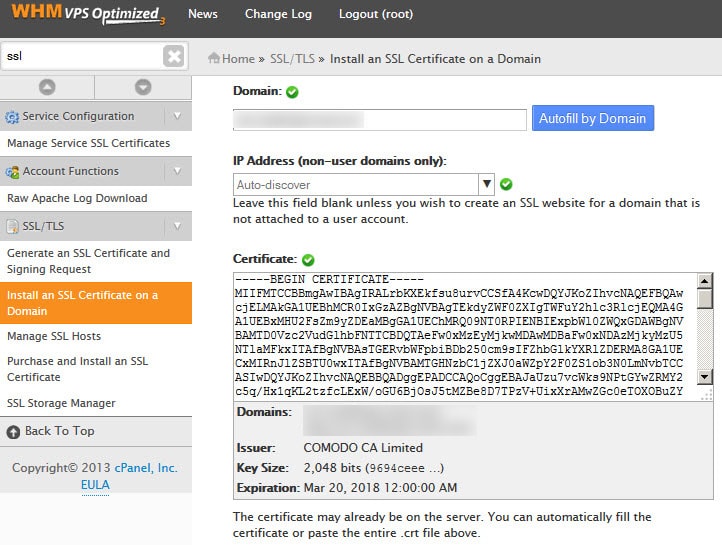Image resolution: width=722 pixels, height=545 pixels.
Task: Open the Change Log page
Action: (278, 14)
